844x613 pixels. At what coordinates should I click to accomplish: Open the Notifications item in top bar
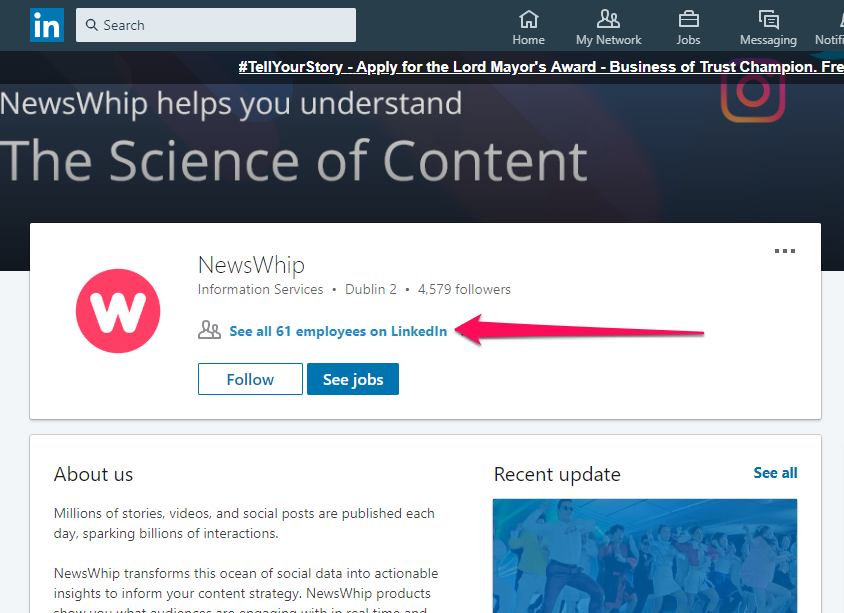click(830, 25)
